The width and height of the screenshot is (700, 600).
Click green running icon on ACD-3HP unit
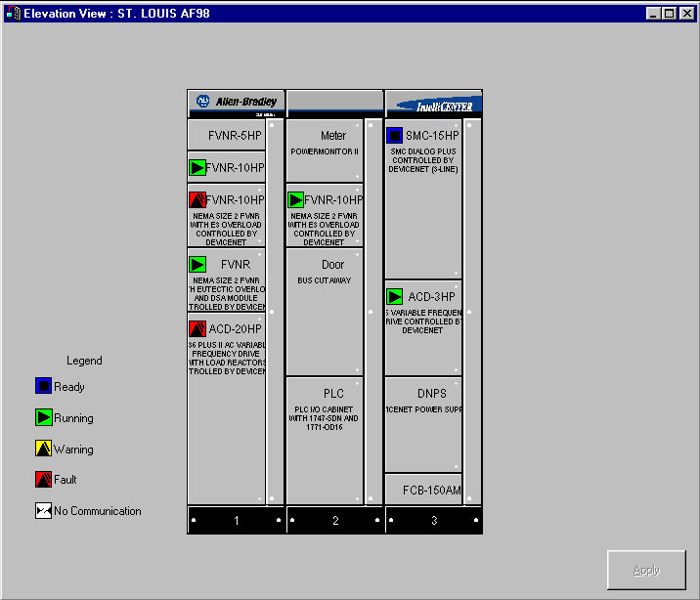click(x=394, y=296)
